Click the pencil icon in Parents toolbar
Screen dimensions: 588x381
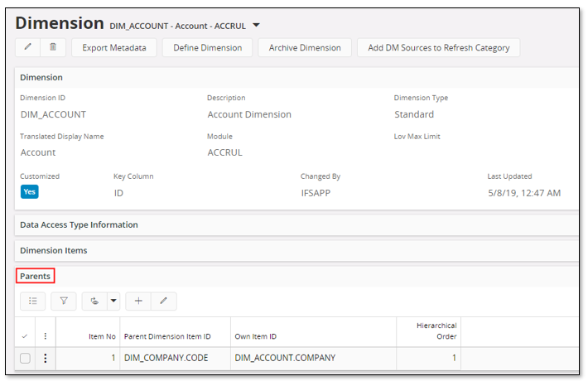[x=163, y=301]
